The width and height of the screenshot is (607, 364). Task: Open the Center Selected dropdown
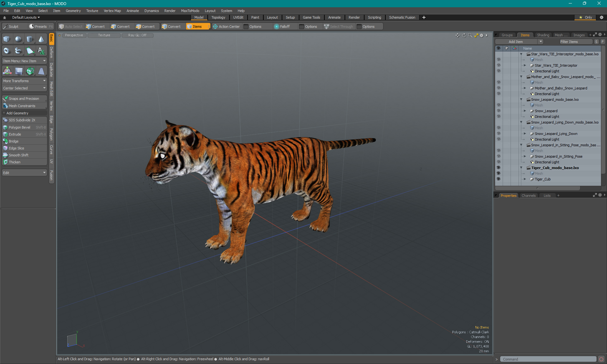coord(25,88)
